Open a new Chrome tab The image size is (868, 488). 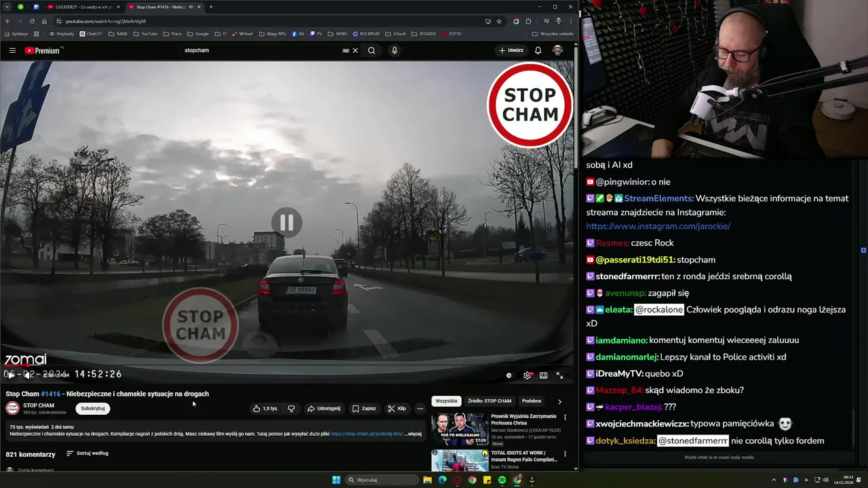point(211,7)
